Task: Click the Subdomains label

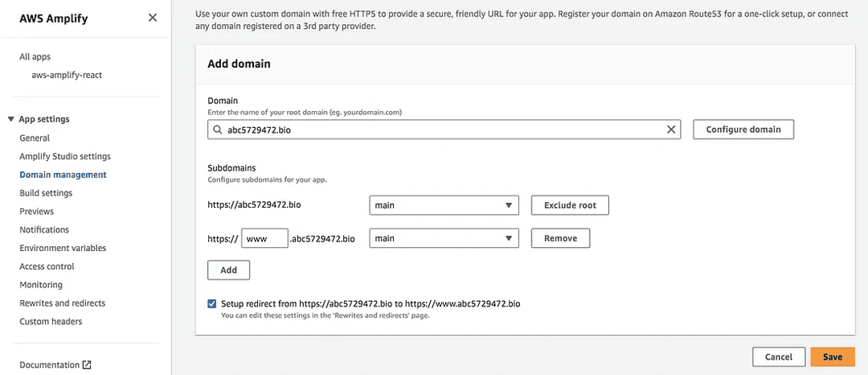Action: [x=231, y=167]
